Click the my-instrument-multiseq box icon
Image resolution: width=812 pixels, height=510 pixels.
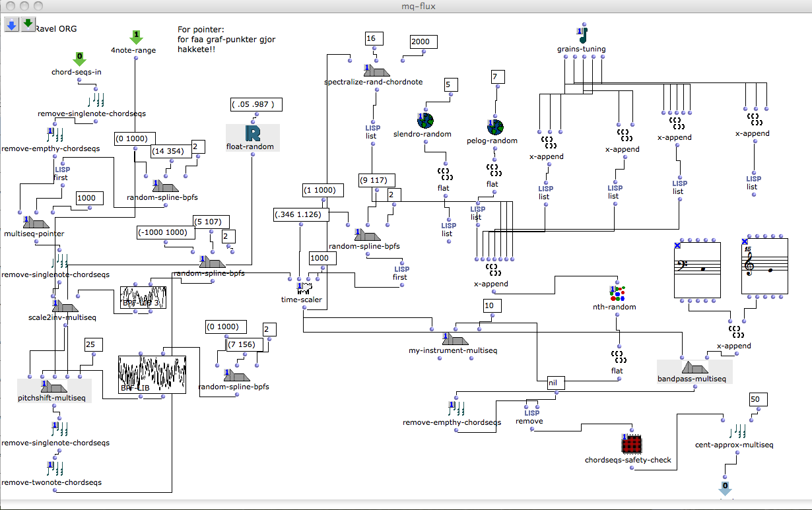click(x=456, y=340)
